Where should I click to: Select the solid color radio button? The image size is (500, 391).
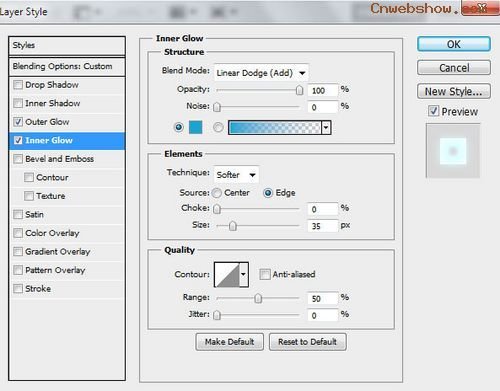(x=179, y=127)
